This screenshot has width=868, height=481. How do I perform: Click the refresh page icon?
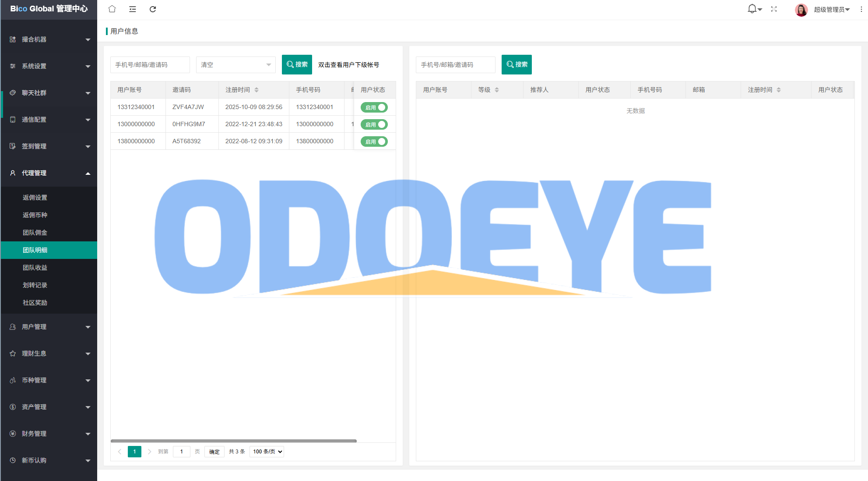(153, 9)
